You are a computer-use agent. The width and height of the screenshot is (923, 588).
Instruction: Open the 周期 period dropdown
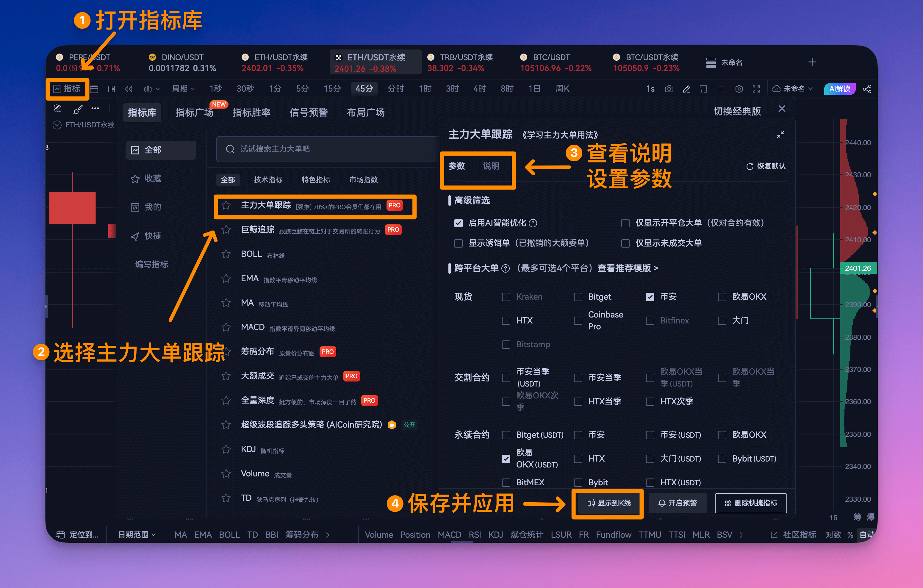tap(183, 89)
